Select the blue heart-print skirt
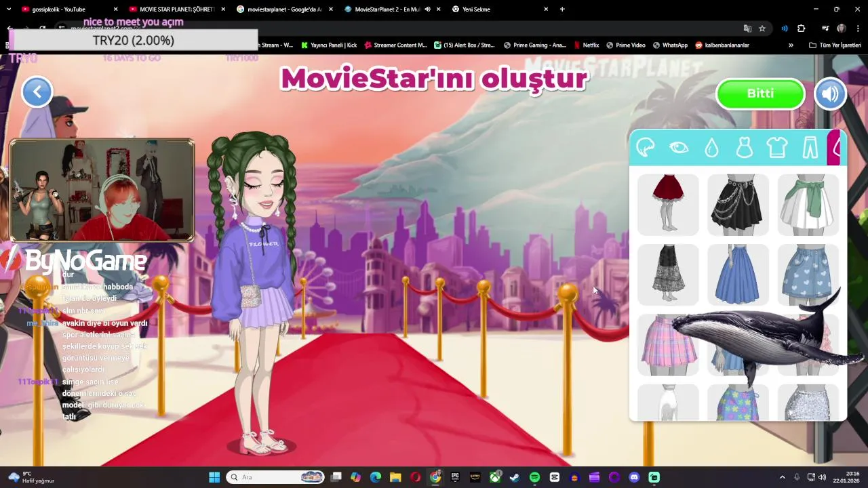The width and height of the screenshot is (868, 488). 808,274
